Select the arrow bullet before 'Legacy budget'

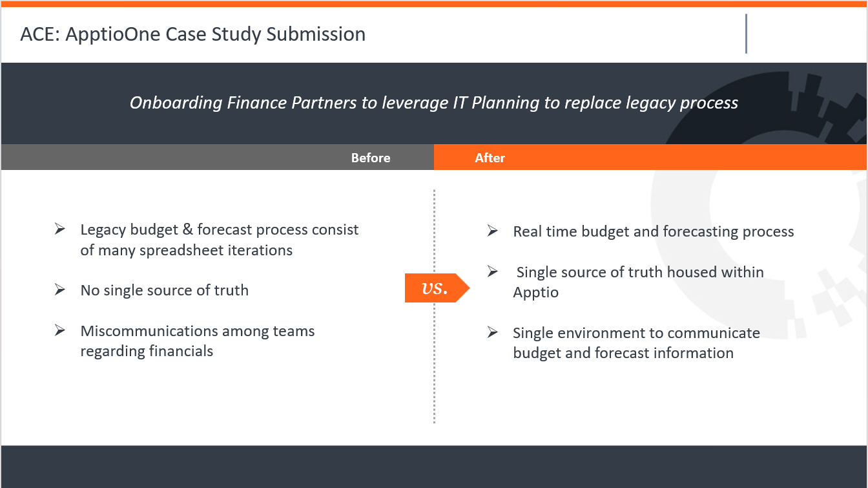click(60, 229)
